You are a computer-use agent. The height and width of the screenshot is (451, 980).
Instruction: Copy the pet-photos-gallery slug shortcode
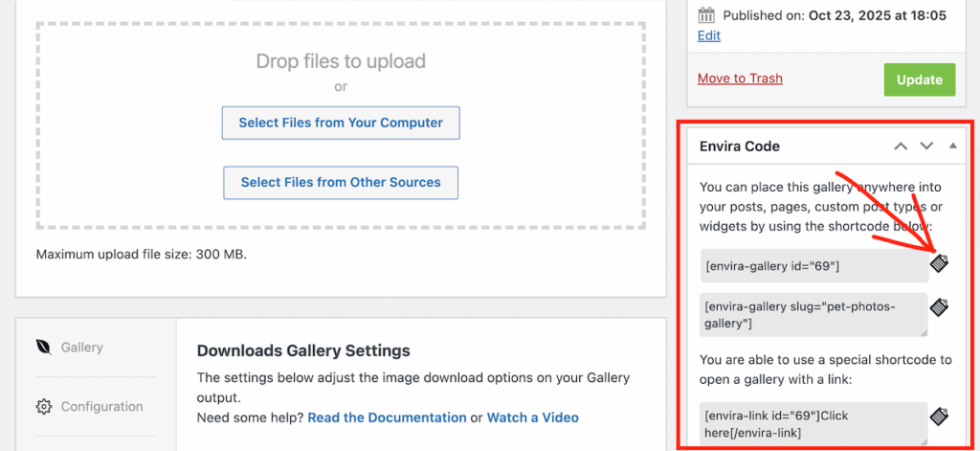pyautogui.click(x=940, y=308)
